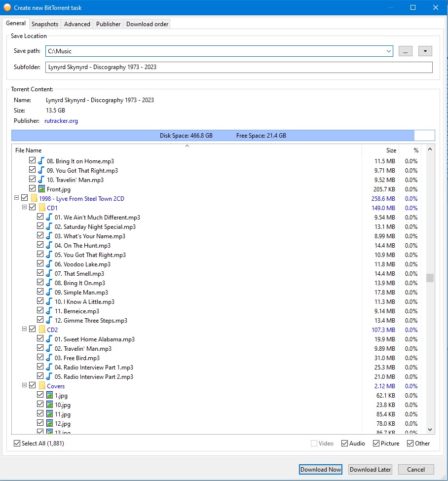
Task: Click the Download Later button
Action: point(371,469)
